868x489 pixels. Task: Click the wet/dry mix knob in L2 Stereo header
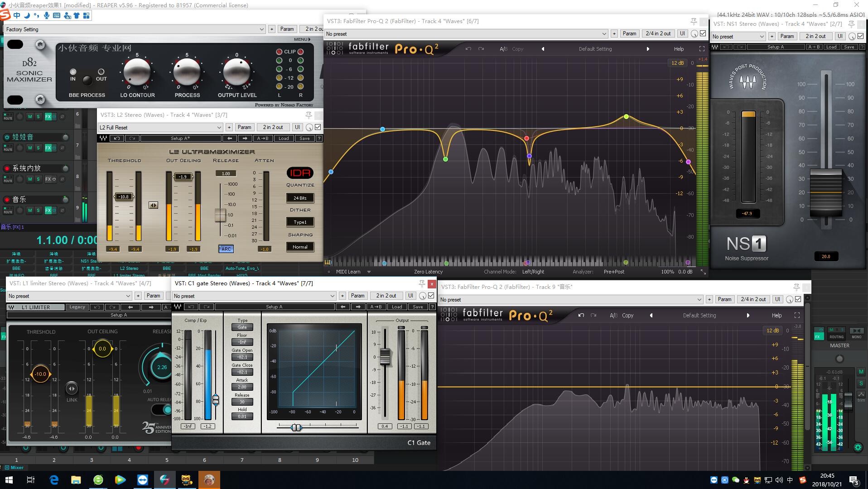(309, 127)
